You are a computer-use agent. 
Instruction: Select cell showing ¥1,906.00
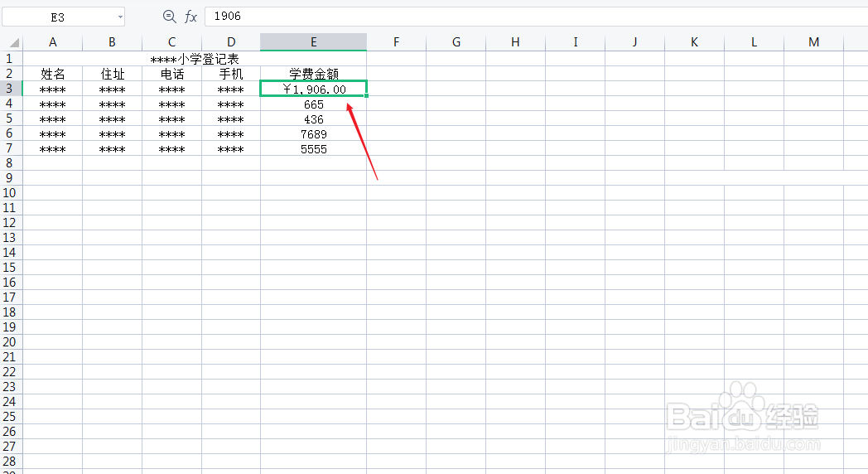pos(313,89)
